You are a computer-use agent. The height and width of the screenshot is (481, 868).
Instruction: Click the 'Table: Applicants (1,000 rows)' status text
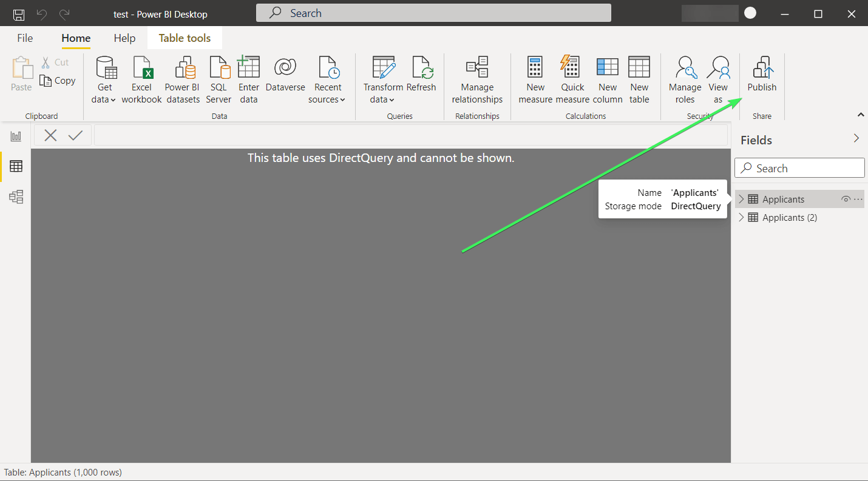tap(63, 472)
